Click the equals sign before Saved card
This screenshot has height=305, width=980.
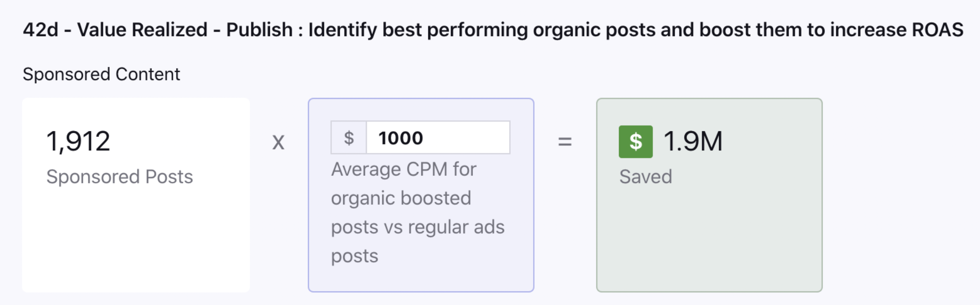tap(565, 142)
